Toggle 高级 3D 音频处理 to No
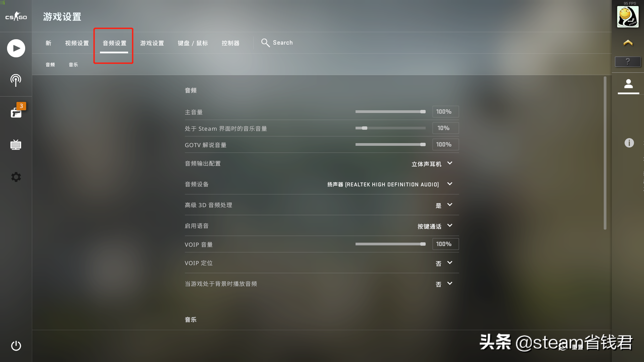 coord(443,205)
